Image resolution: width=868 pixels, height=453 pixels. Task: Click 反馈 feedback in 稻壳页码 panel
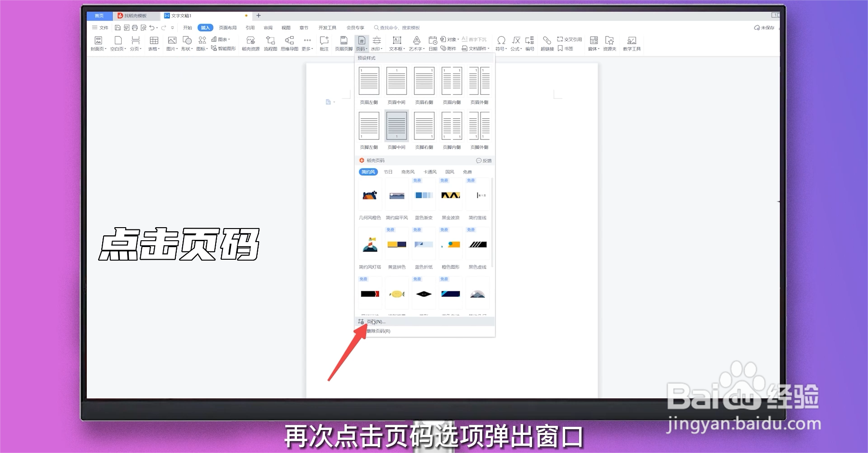click(x=484, y=160)
